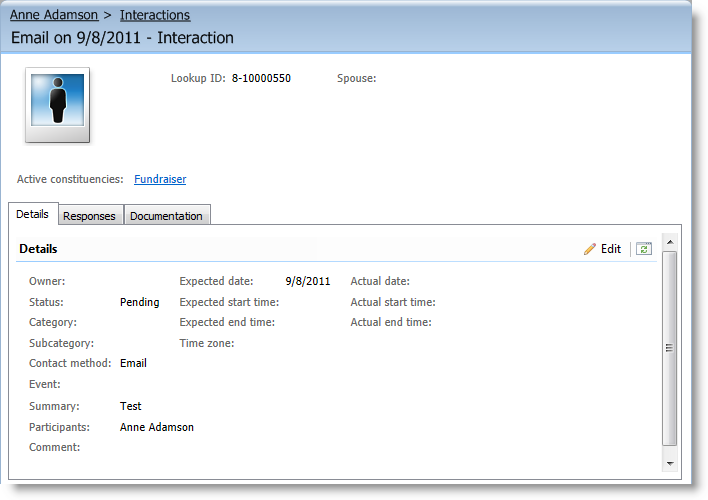Switch to the Responses tab

[x=90, y=216]
